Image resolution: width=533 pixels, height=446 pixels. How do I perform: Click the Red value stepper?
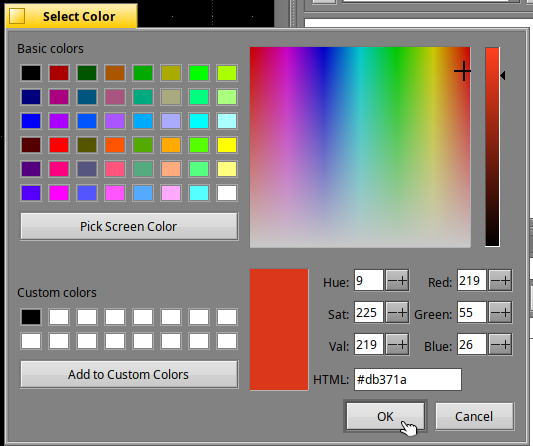(500, 281)
